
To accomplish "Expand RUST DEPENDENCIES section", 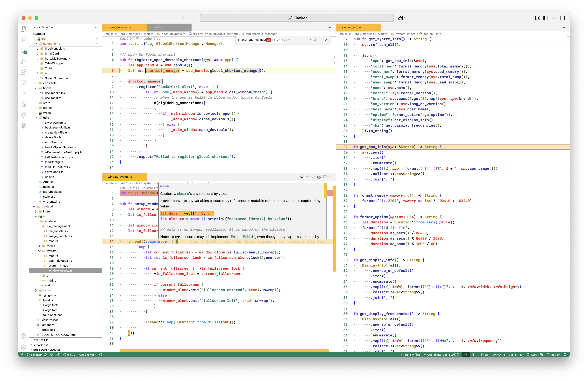I will [x=65, y=350].
